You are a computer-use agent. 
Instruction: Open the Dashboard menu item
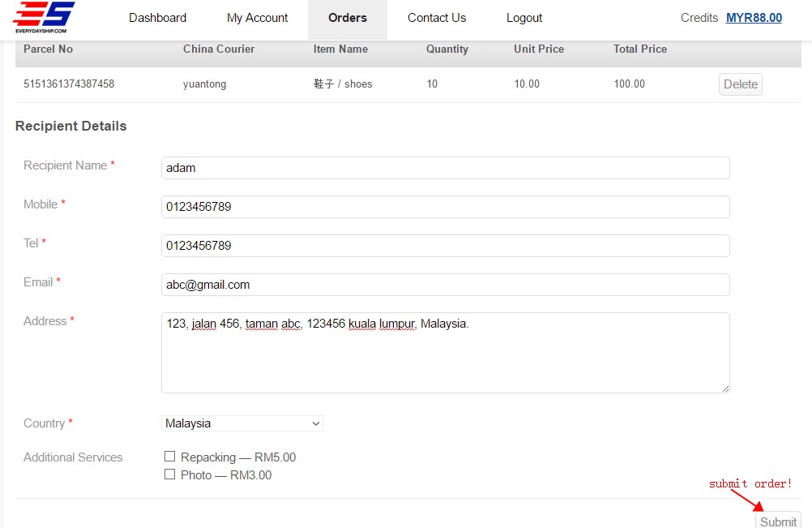(157, 18)
